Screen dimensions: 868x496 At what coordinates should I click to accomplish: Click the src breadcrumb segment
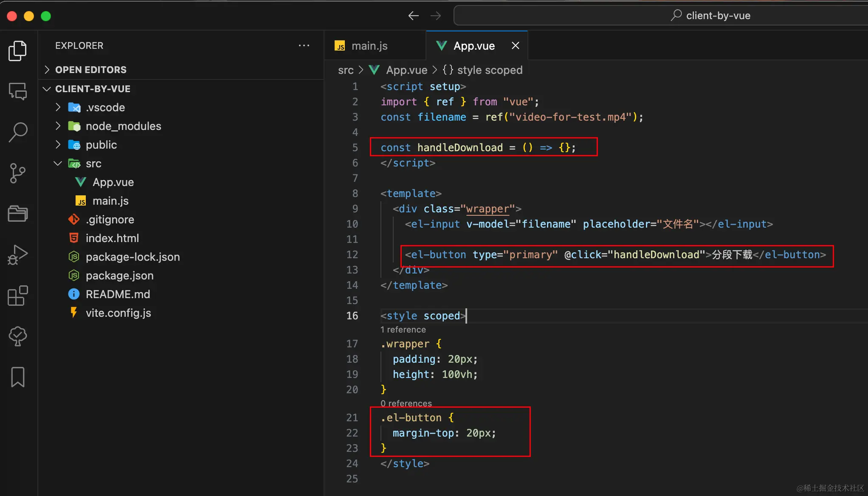pos(346,70)
